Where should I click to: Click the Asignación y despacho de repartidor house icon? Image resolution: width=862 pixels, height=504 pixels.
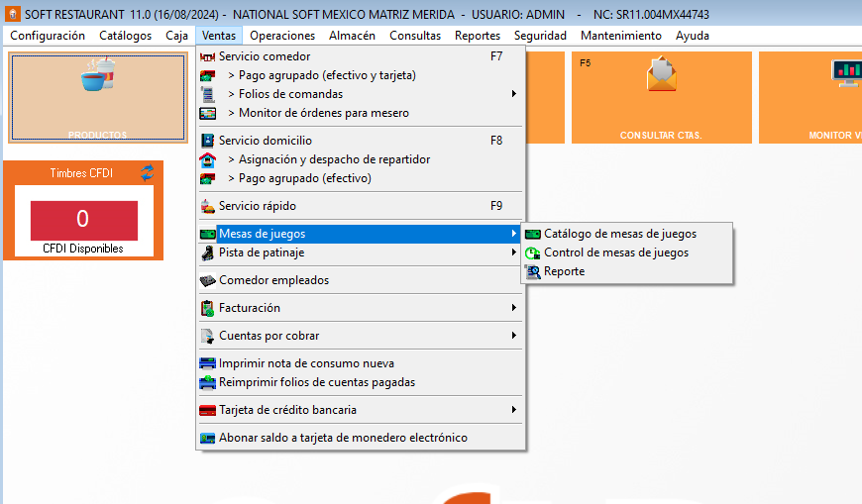pyautogui.click(x=207, y=159)
